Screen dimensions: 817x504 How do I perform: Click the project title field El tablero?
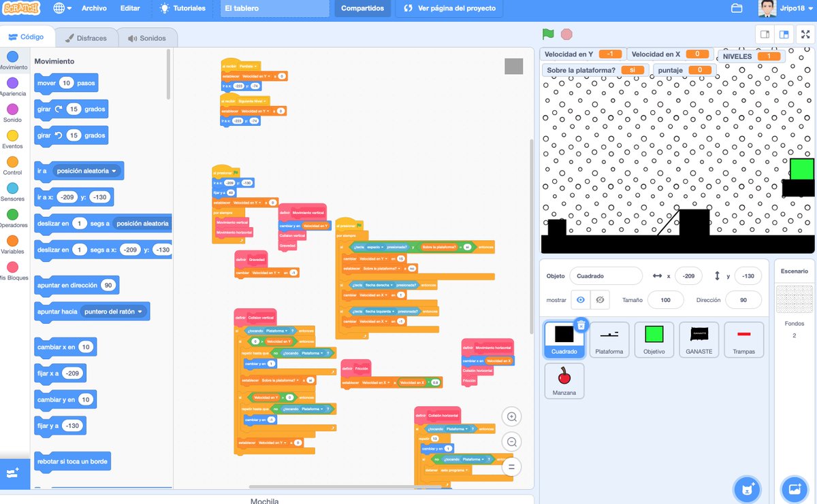click(x=273, y=8)
